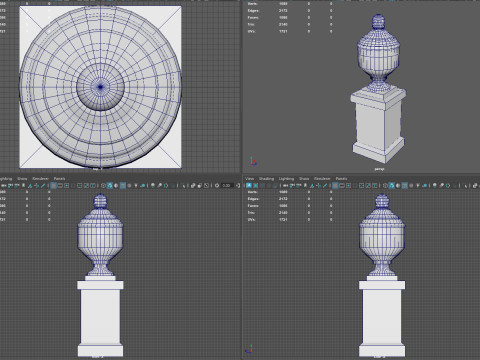
Task: Toggle film gate in the side panel toolbar
Action: coord(342,185)
